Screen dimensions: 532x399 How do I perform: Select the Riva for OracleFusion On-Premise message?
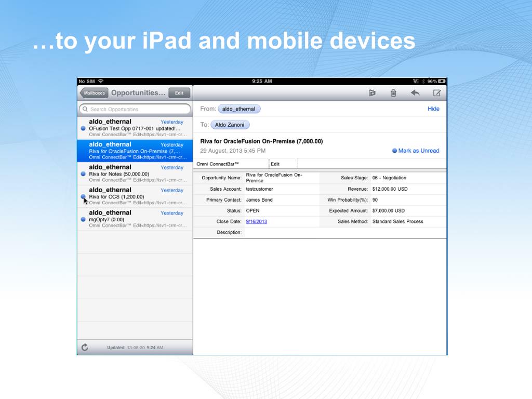(135, 150)
